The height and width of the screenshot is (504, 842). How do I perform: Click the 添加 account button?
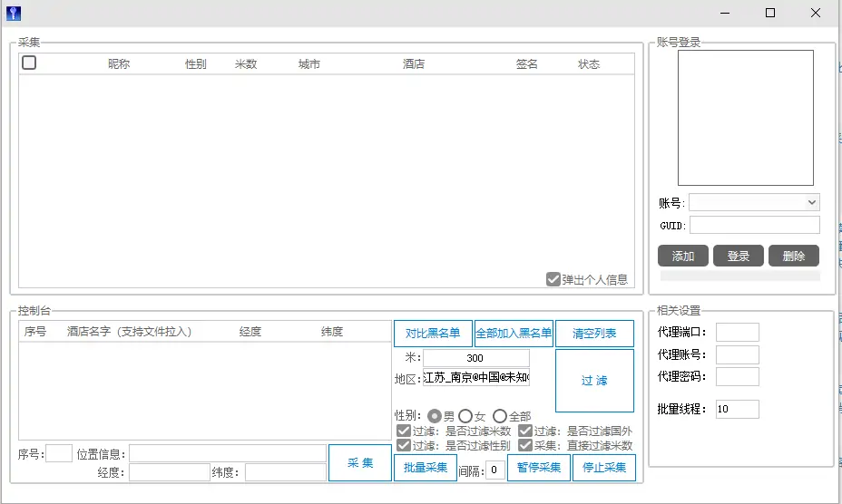(683, 256)
